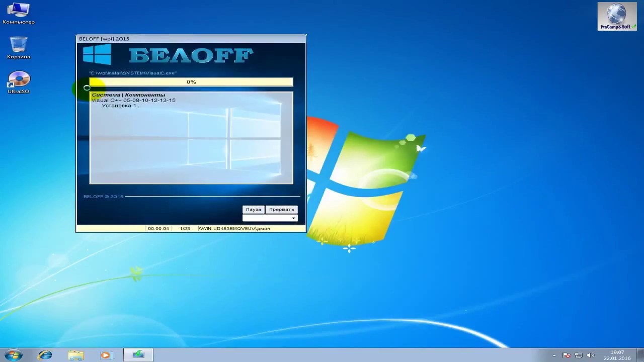Click the Show desktop strip
644x362 pixels.
[x=640, y=355]
